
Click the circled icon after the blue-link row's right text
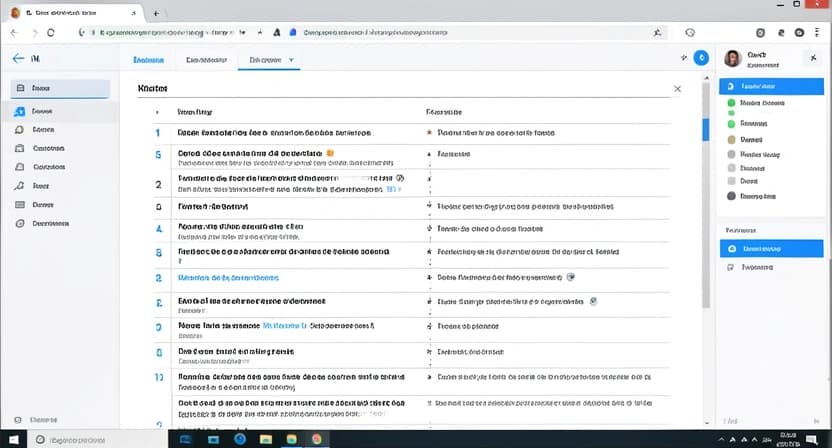click(x=571, y=277)
